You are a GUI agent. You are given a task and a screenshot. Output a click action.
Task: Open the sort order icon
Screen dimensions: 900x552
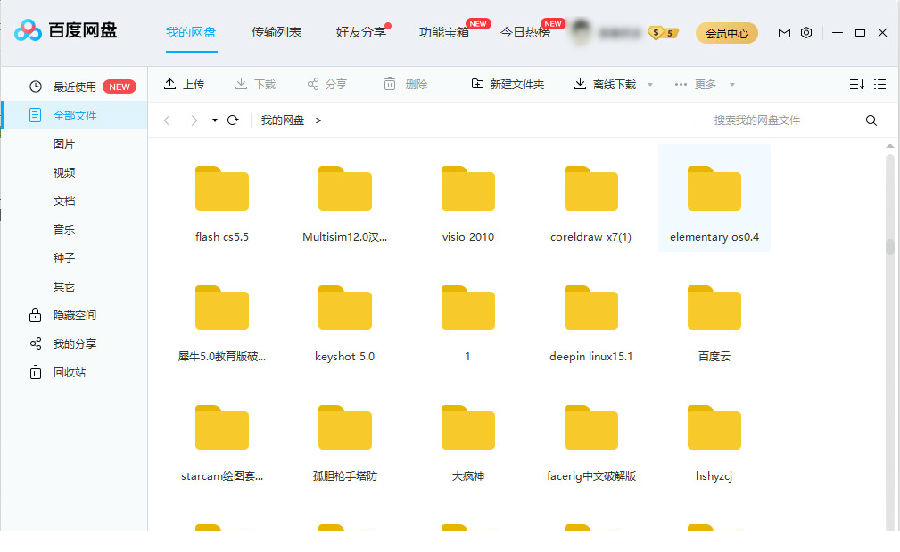pyautogui.click(x=856, y=84)
